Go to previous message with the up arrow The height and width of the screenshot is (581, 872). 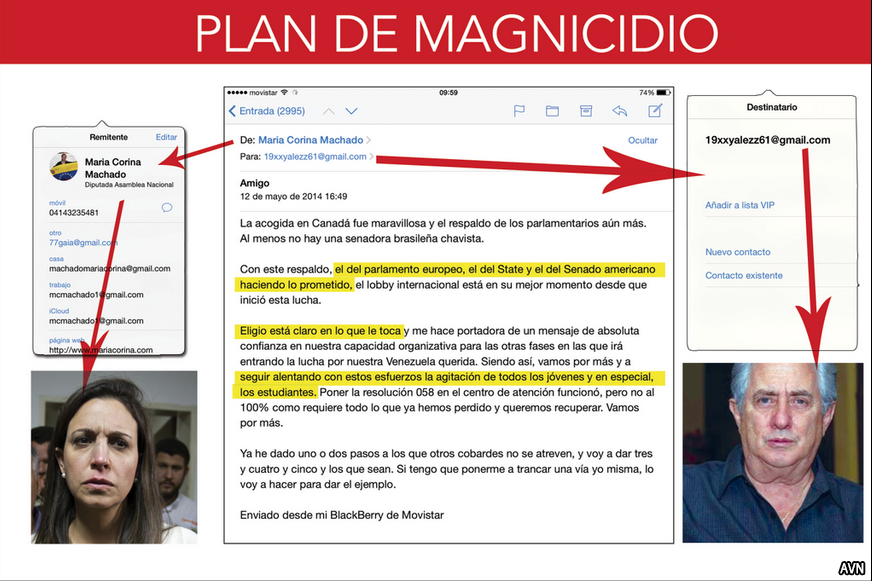click(x=327, y=111)
